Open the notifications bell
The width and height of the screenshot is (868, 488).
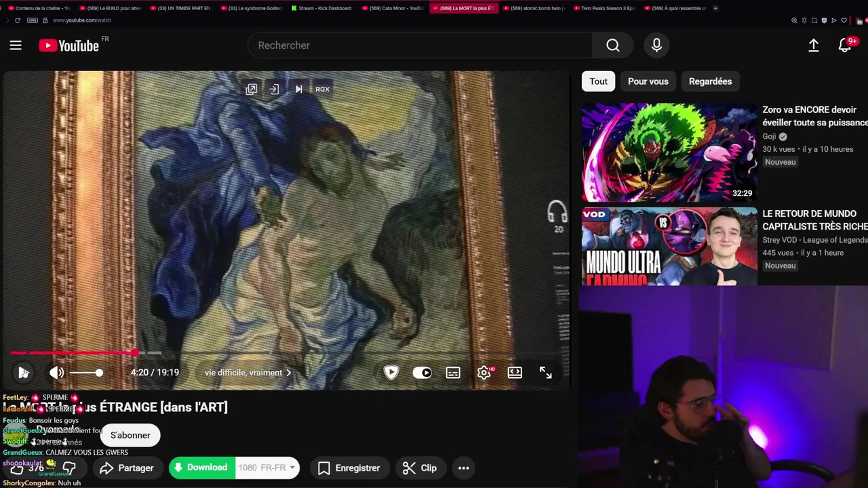845,45
